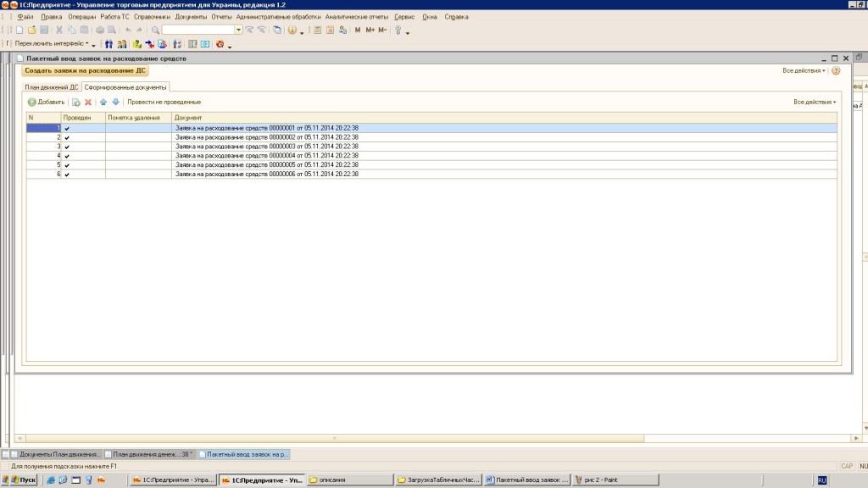Move row up with blue up arrow
The height and width of the screenshot is (488, 868).
(103, 102)
